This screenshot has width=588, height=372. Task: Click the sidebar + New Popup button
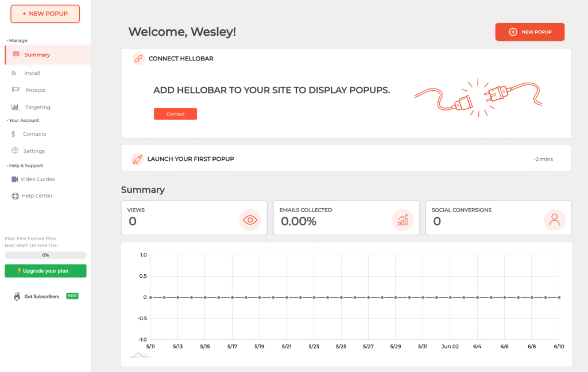[45, 14]
